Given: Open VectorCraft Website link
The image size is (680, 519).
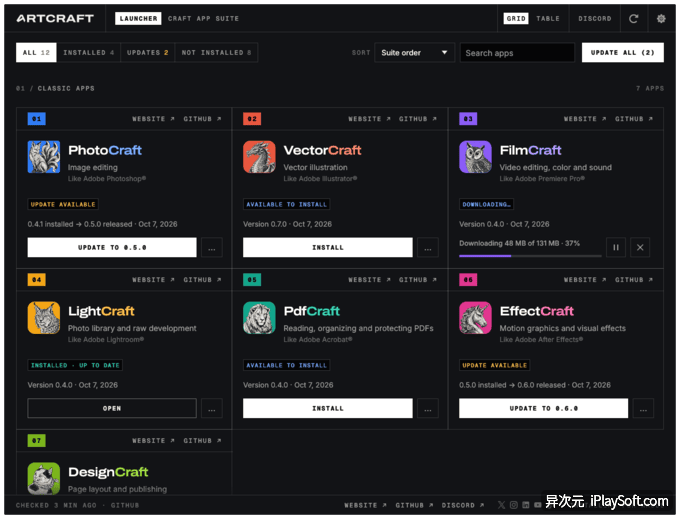Looking at the screenshot, I should [x=369, y=119].
